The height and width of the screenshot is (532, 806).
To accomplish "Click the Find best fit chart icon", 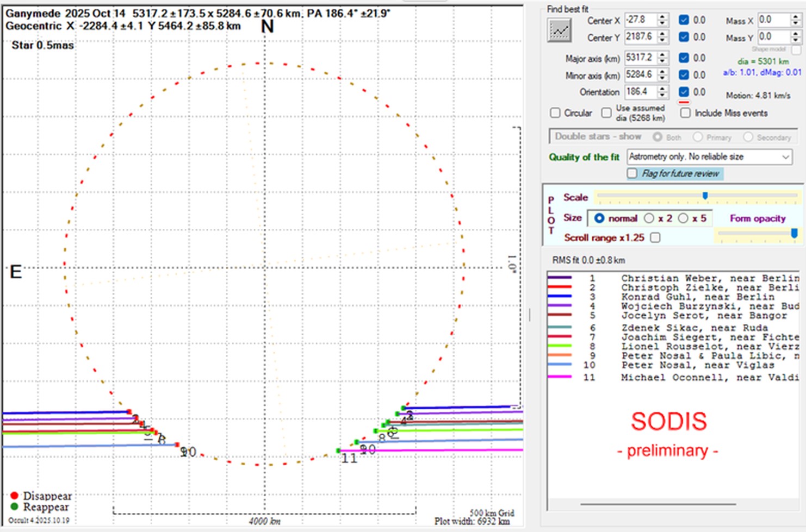I will coord(559,30).
